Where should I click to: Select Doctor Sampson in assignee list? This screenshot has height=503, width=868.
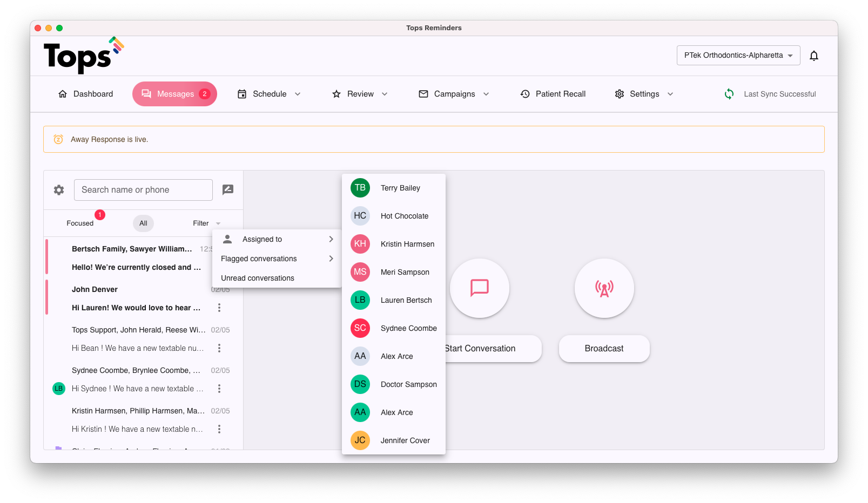click(x=394, y=384)
